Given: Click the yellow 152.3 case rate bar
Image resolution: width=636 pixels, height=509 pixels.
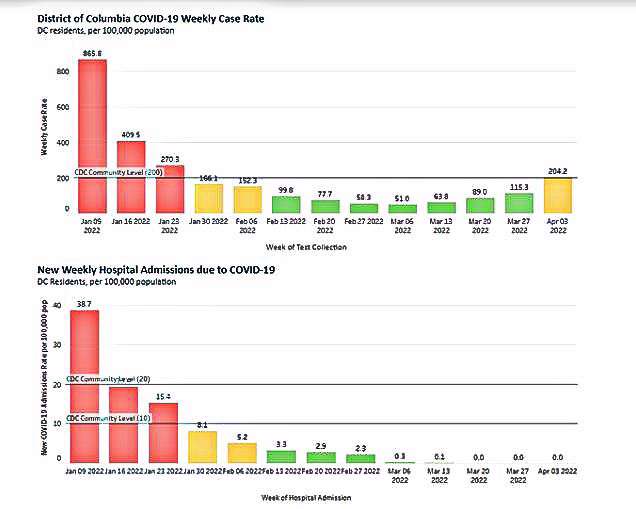Looking at the screenshot, I should tap(247, 199).
